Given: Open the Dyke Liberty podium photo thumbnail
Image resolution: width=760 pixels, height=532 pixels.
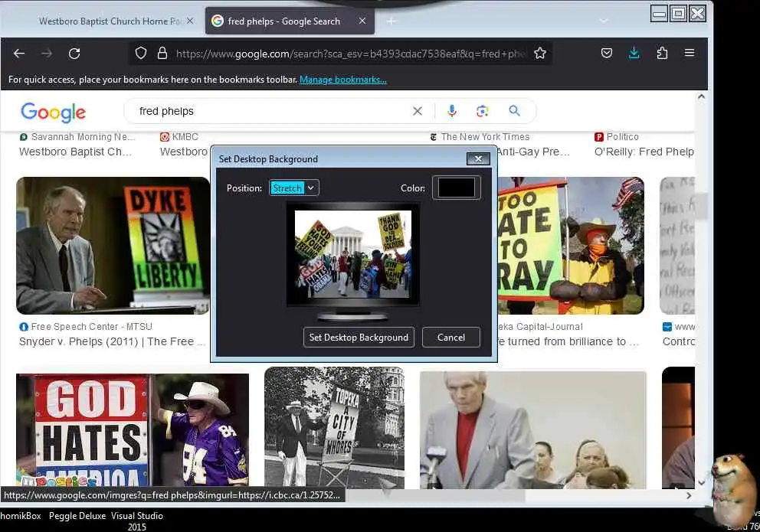Looking at the screenshot, I should pyautogui.click(x=113, y=246).
